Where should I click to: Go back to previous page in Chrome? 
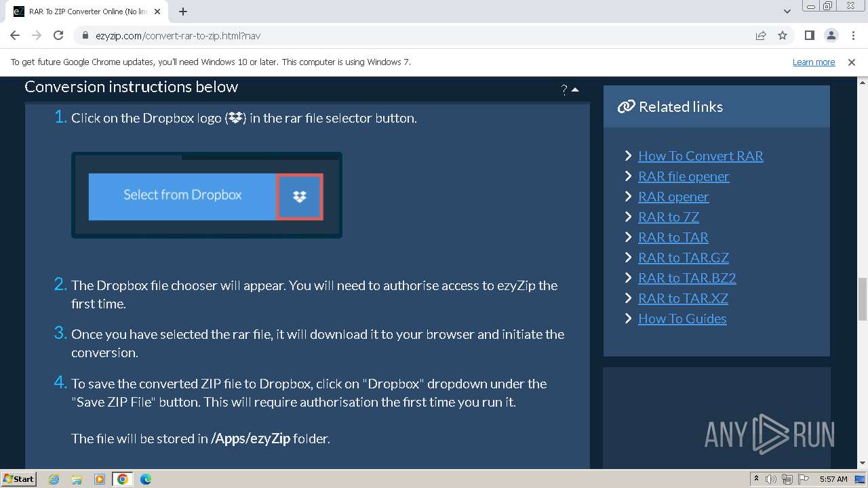(15, 35)
